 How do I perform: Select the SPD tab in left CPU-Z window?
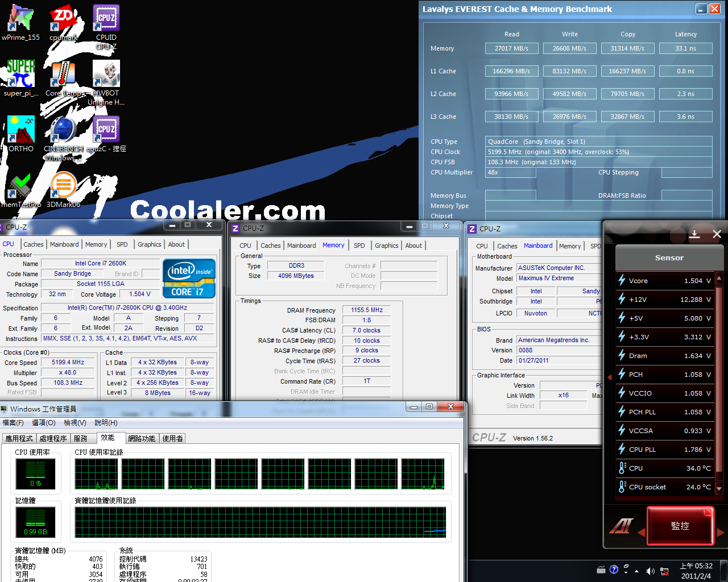[122, 244]
